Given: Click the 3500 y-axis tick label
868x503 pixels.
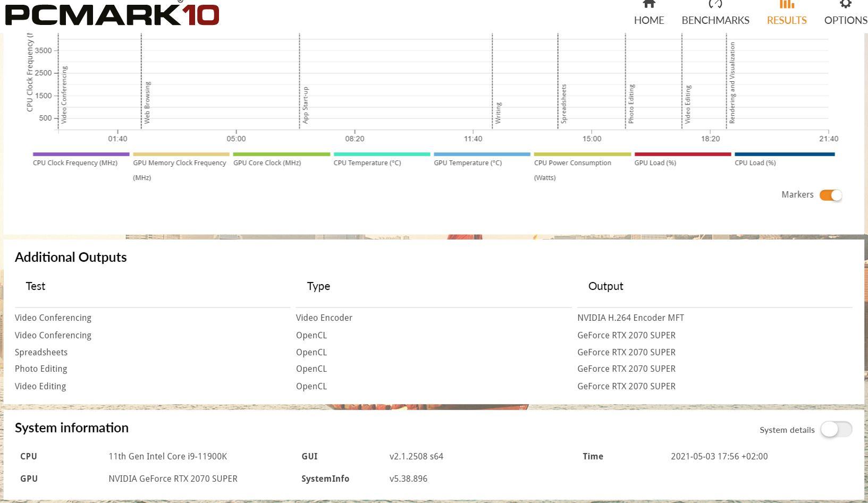Looking at the screenshot, I should [x=44, y=50].
